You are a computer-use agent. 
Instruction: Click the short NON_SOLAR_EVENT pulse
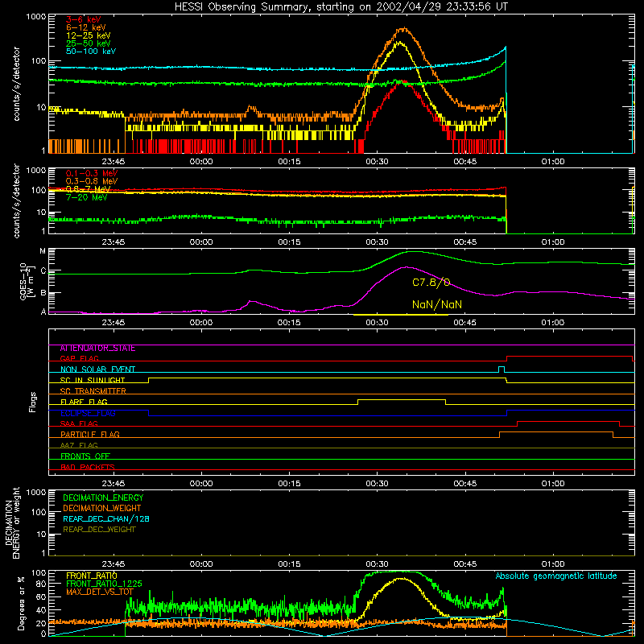pos(502,367)
